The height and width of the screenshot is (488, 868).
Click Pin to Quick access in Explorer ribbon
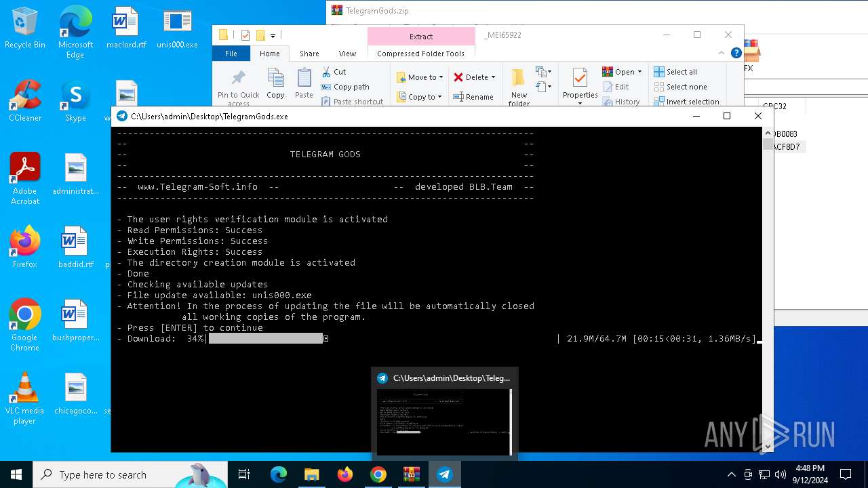[238, 87]
